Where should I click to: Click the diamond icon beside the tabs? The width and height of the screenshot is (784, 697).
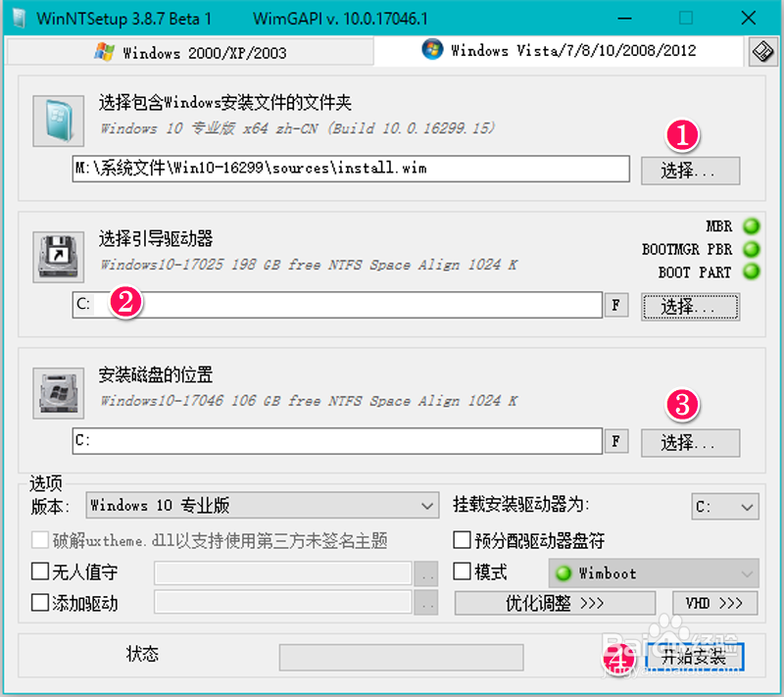pos(763,52)
